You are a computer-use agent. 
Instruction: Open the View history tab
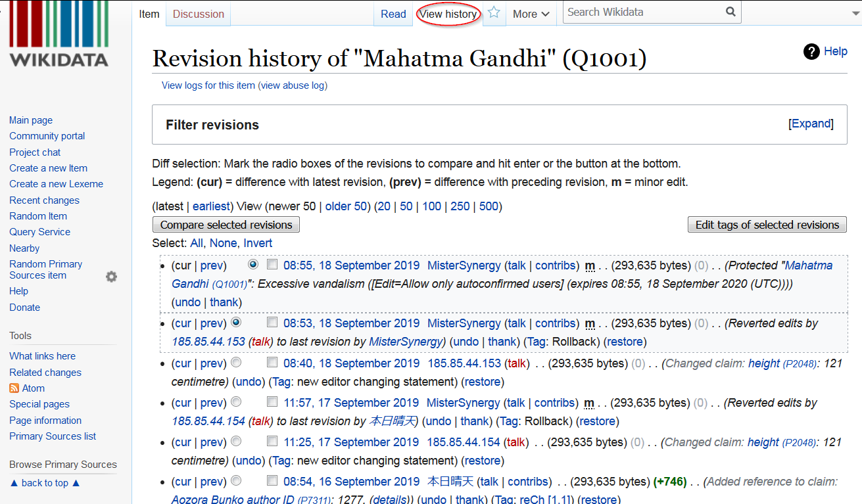click(x=448, y=14)
